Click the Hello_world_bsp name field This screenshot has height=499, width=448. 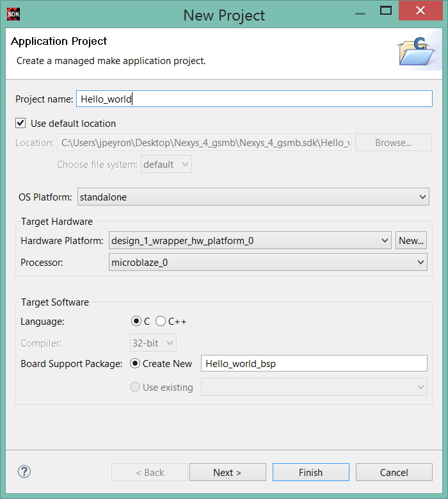point(314,363)
